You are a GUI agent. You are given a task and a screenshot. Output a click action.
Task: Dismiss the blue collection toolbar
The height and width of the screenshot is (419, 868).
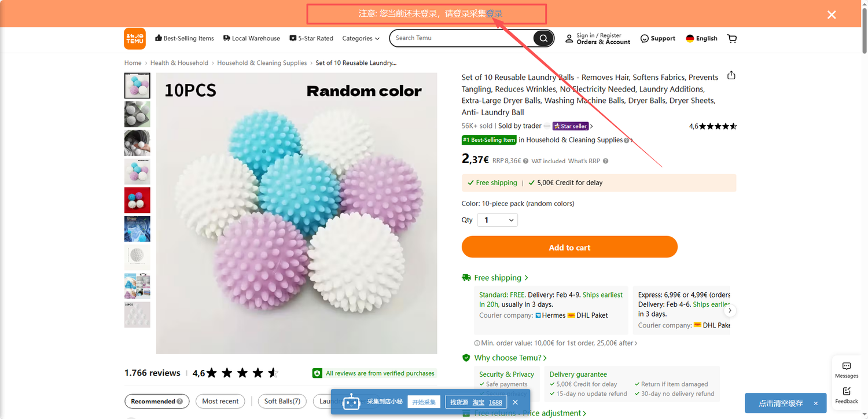coord(515,402)
